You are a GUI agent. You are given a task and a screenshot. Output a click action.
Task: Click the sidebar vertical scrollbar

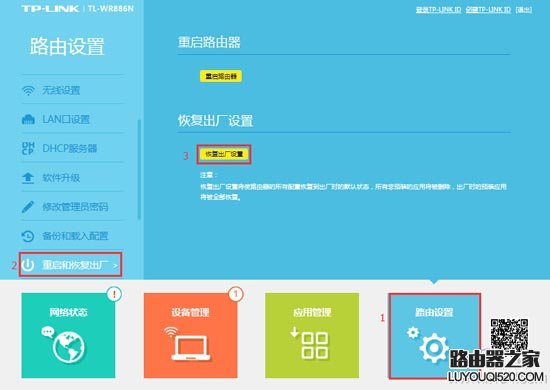[x=139, y=170]
